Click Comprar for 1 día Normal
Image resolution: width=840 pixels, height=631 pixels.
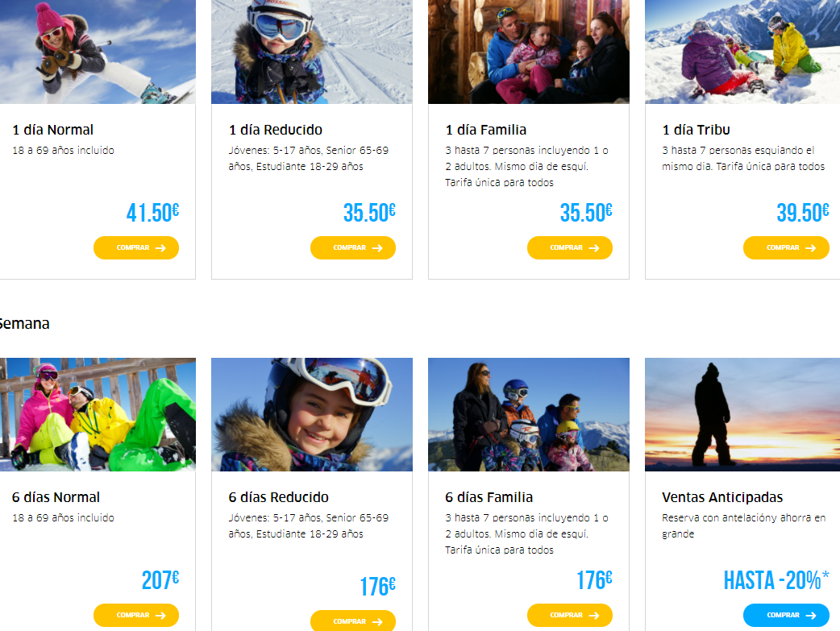[135, 248]
